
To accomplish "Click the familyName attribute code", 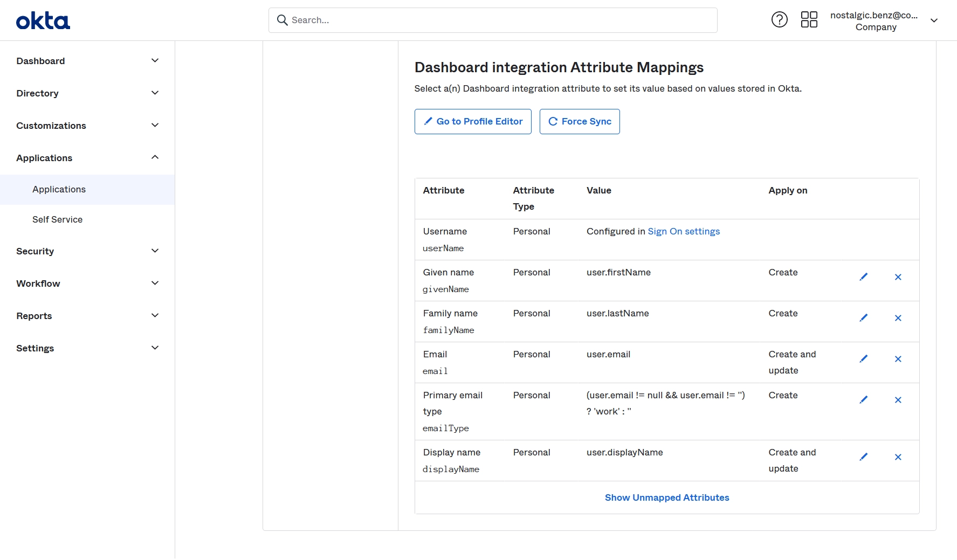I will click(448, 330).
